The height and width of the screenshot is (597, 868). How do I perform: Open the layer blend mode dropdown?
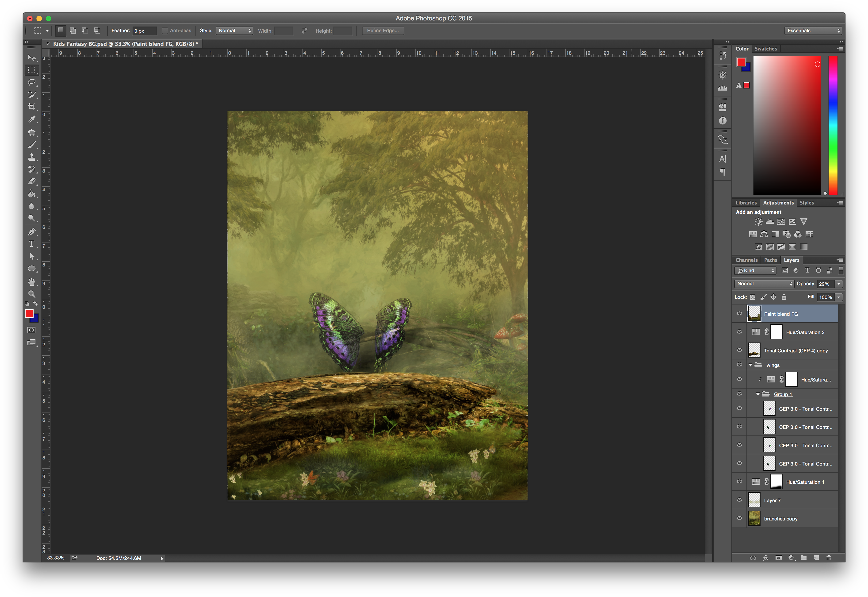click(764, 284)
